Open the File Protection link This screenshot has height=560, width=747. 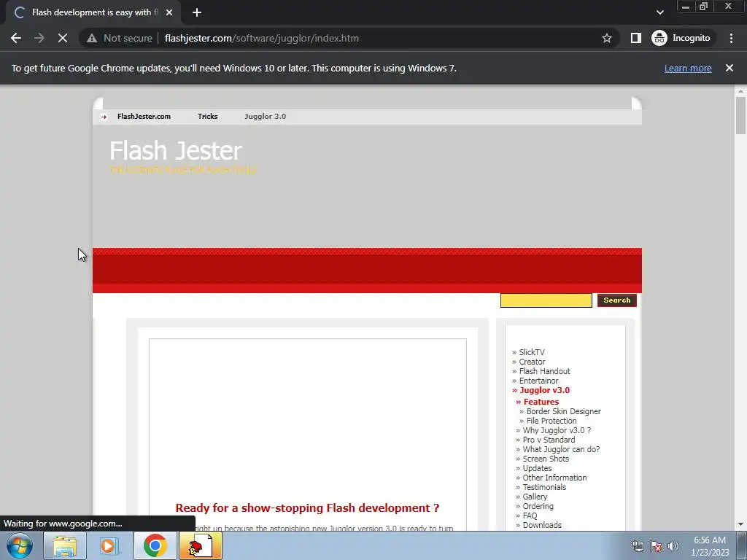551,421
